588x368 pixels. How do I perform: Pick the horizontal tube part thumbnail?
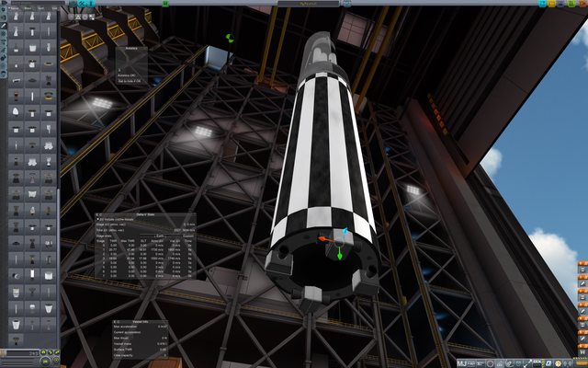tap(16, 80)
